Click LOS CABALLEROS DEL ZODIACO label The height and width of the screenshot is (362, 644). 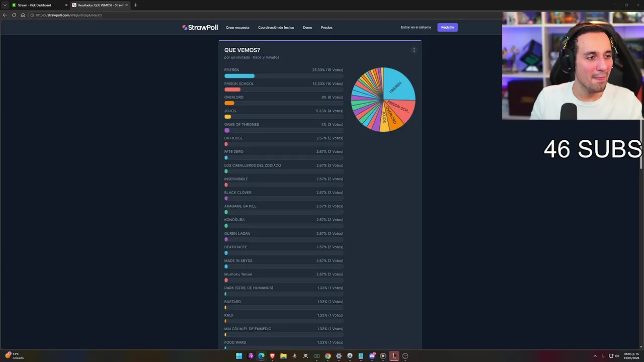click(x=253, y=165)
